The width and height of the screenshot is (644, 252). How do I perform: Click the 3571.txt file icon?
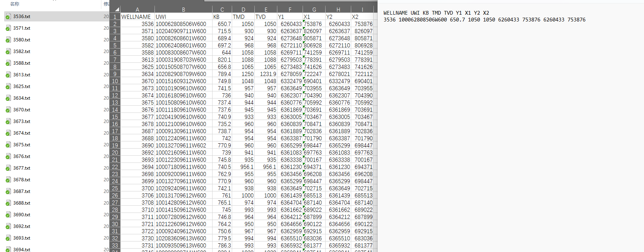8,28
